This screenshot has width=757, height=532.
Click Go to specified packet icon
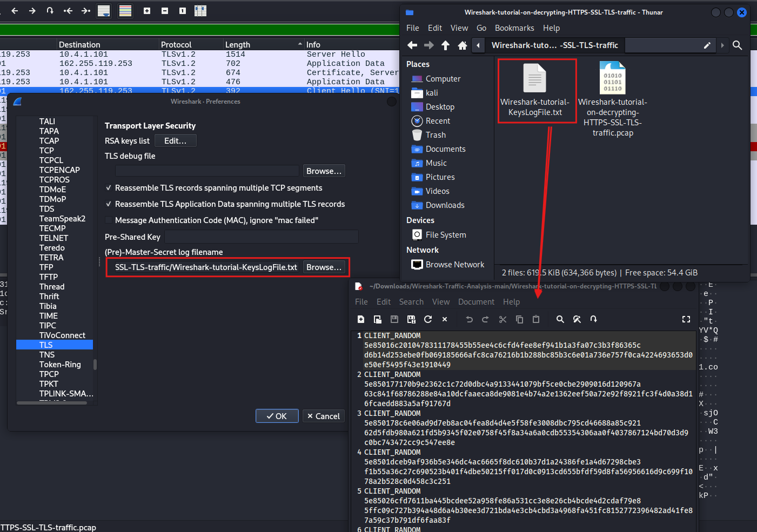[x=50, y=11]
